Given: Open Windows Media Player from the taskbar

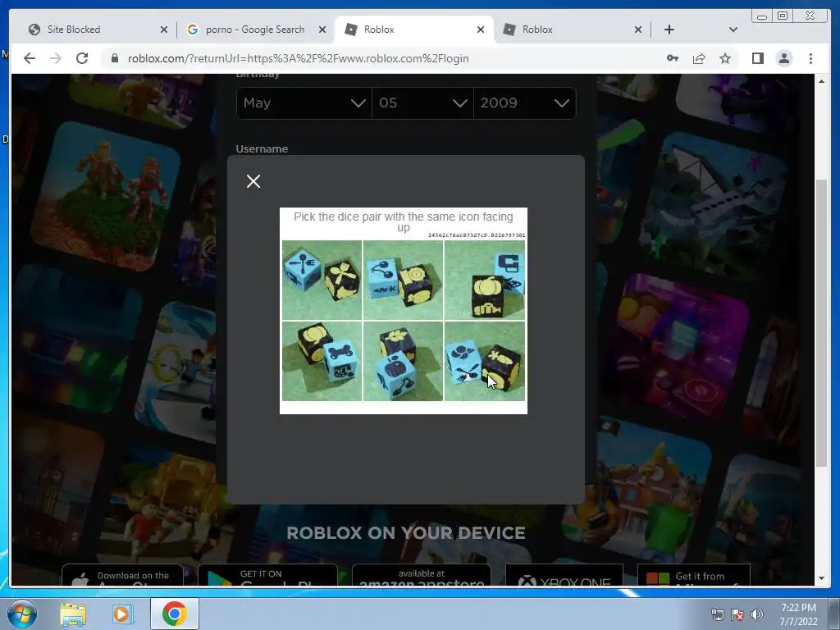Looking at the screenshot, I should click(122, 614).
